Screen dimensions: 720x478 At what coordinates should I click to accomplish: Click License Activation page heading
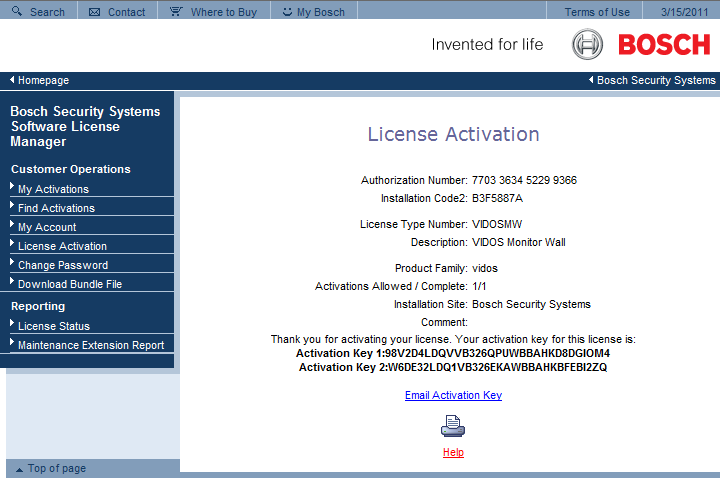[453, 134]
